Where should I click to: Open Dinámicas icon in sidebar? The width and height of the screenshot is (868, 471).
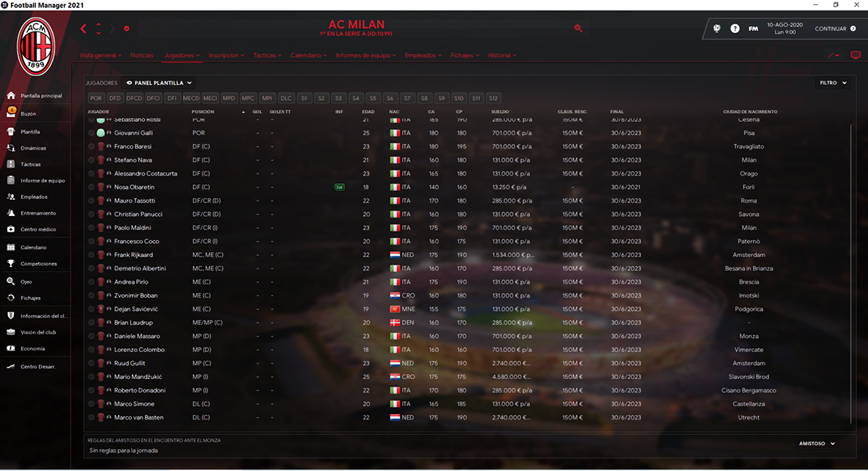click(x=11, y=148)
